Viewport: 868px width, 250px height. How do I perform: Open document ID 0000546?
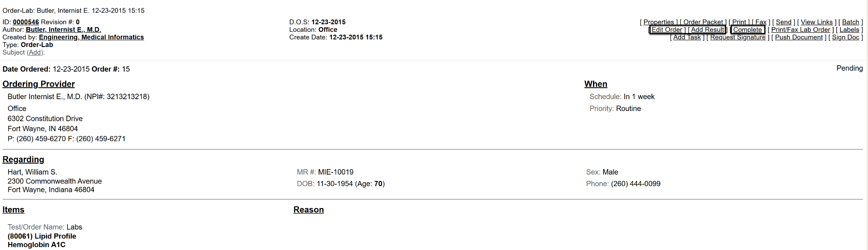(26, 22)
